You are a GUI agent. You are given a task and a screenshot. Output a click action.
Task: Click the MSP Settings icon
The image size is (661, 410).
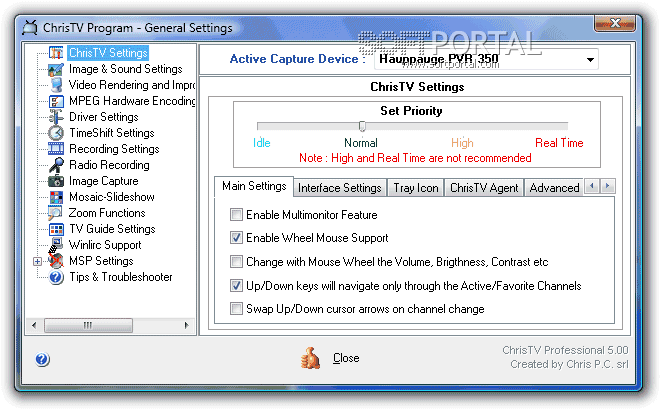tap(56, 261)
